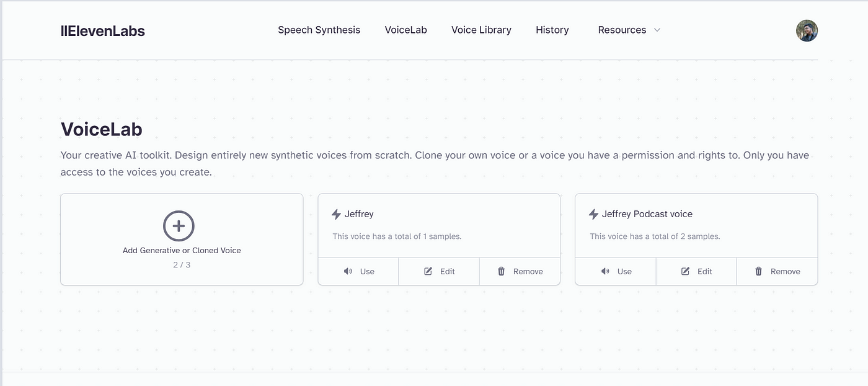Open the VoiceLab navigation item
Viewport: 868px width, 386px height.
(405, 30)
